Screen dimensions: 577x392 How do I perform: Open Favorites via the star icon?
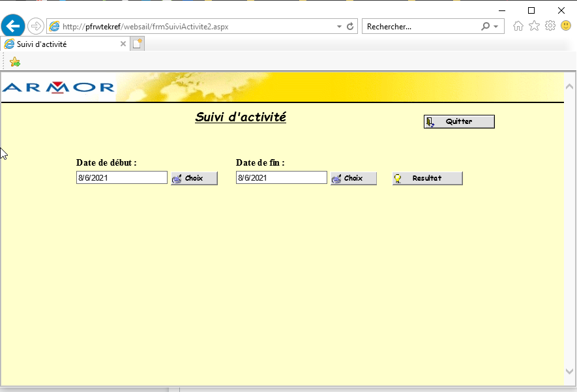[x=534, y=26]
